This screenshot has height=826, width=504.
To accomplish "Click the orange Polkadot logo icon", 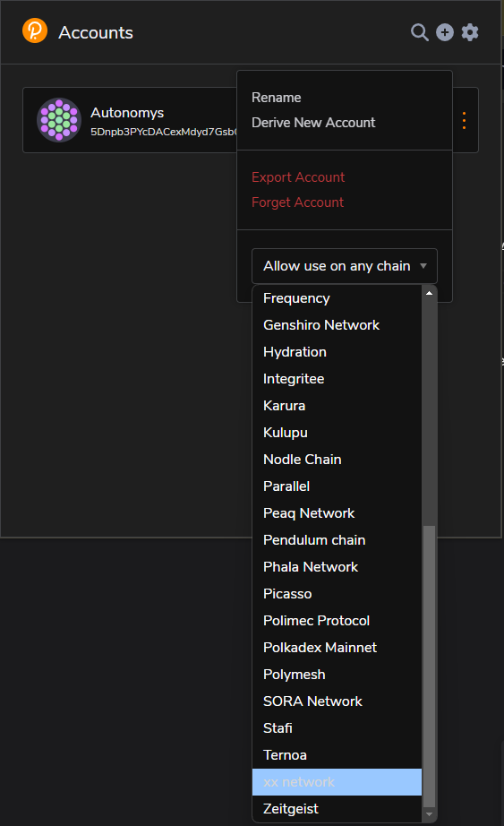I will tap(35, 30).
